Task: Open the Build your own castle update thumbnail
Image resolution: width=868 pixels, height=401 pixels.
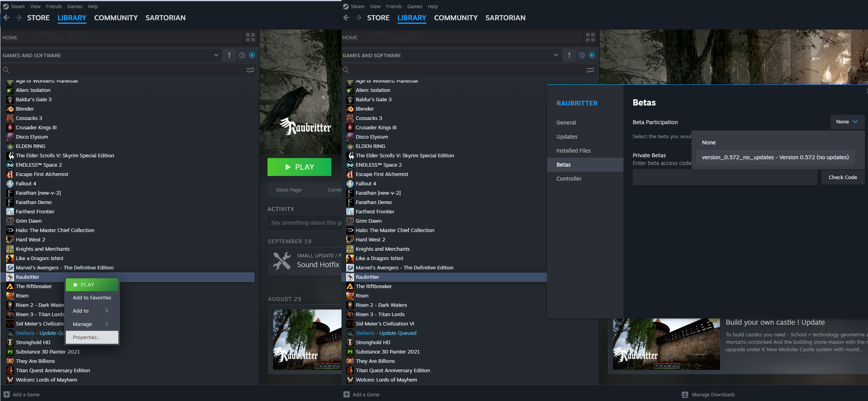Action: click(x=666, y=344)
